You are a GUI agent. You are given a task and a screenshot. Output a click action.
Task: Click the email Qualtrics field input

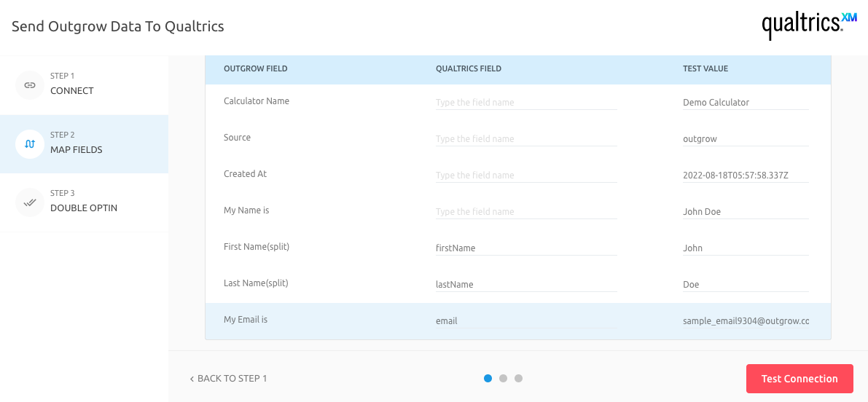(526, 321)
